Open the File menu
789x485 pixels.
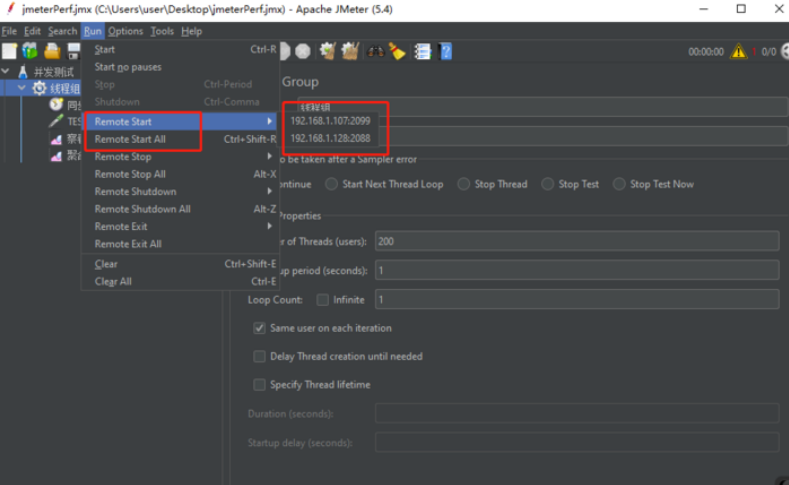9,31
